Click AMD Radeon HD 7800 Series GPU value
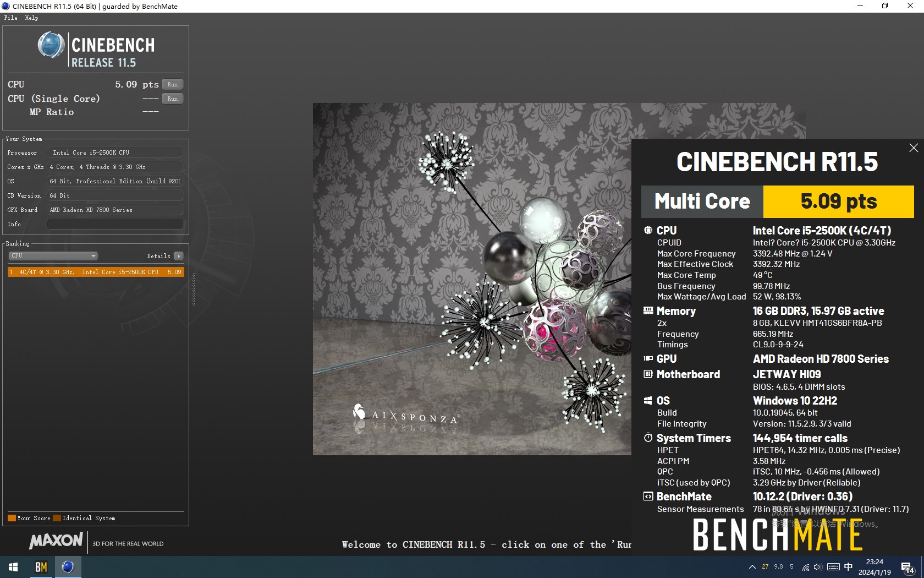 pos(821,359)
